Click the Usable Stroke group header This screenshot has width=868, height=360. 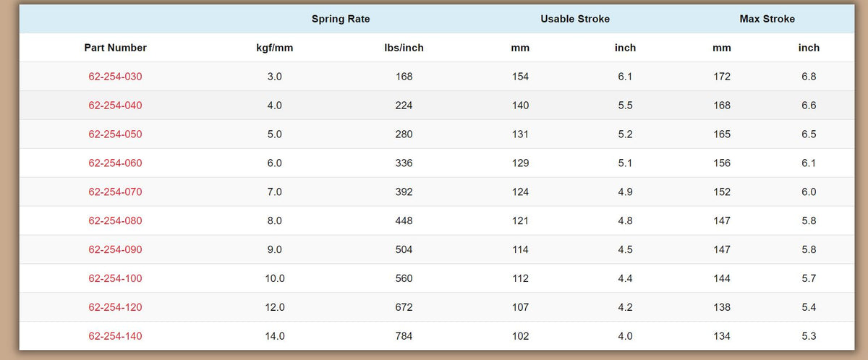pos(575,19)
